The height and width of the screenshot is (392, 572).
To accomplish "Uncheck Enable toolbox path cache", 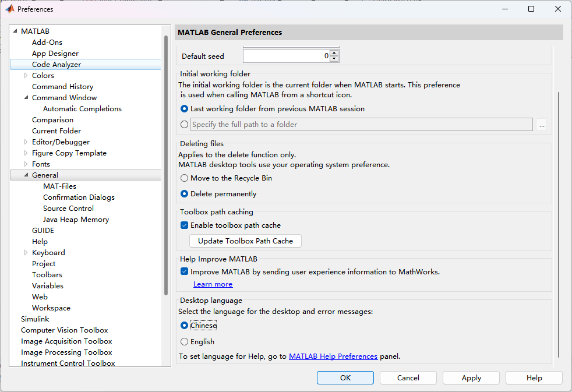I will [185, 225].
